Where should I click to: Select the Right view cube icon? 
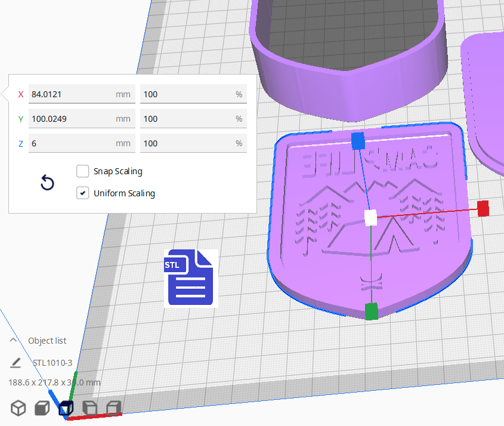point(113,408)
